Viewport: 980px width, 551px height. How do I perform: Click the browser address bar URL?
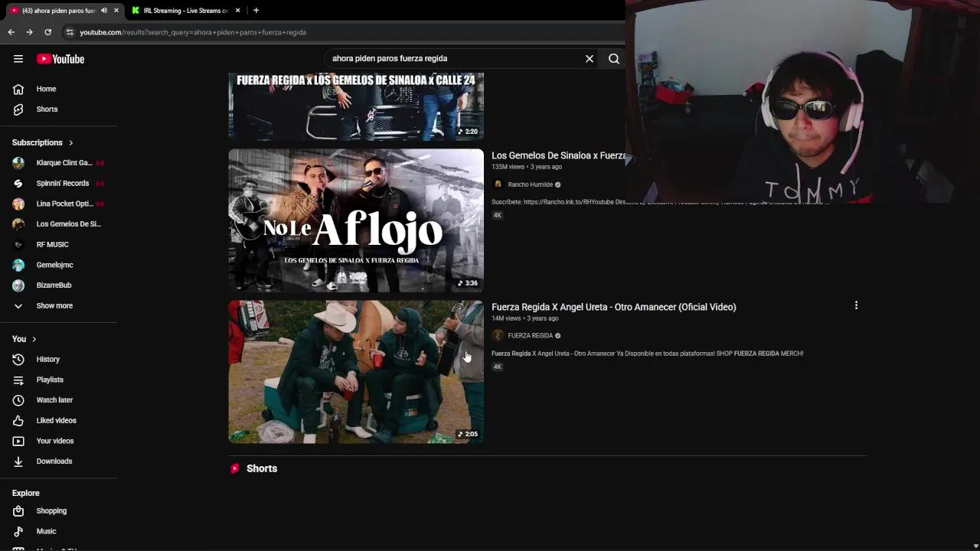point(193,32)
